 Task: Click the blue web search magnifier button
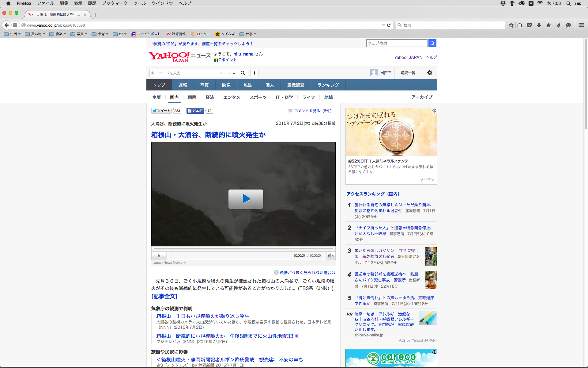pos(432,43)
